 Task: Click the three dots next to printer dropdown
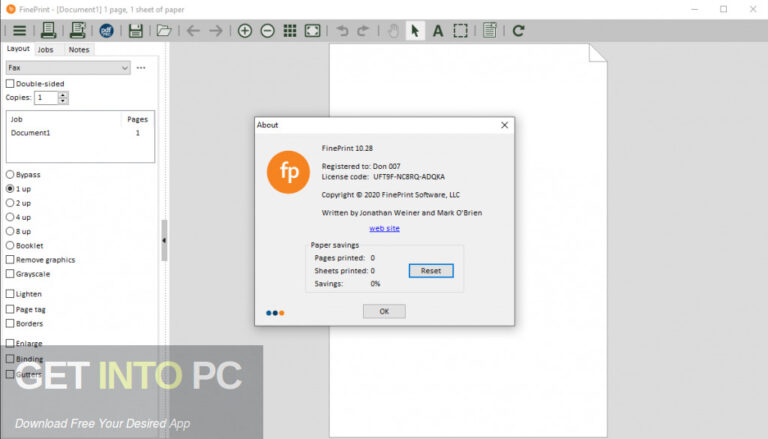point(141,68)
